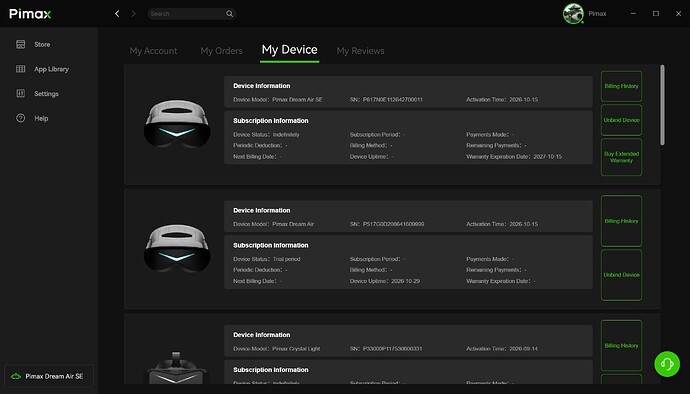This screenshot has width=690, height=394.
Task: Click the Help question mark icon
Action: pyautogui.click(x=21, y=118)
